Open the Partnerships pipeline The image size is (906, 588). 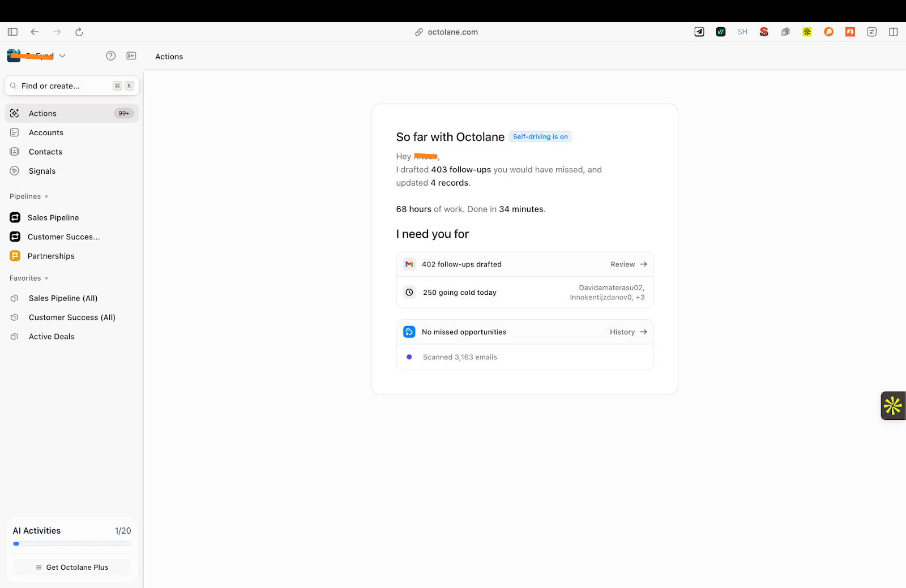[x=72, y=256]
